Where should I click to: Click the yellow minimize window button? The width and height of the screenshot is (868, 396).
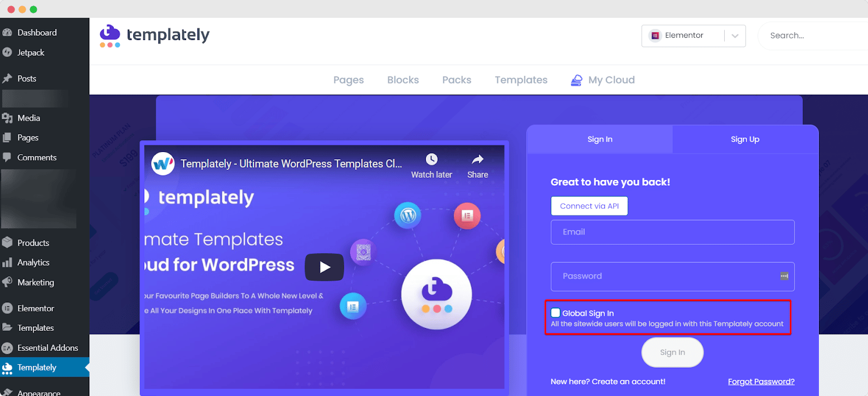(x=22, y=9)
